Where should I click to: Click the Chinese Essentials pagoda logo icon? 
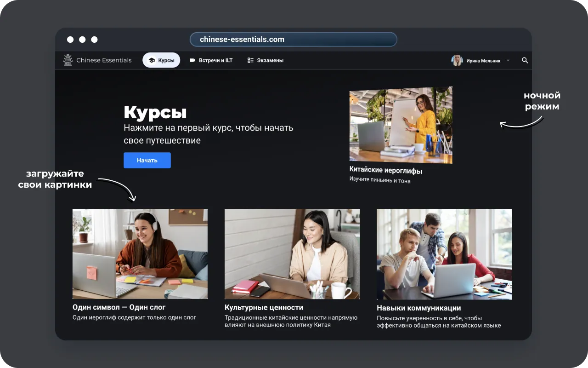point(68,60)
